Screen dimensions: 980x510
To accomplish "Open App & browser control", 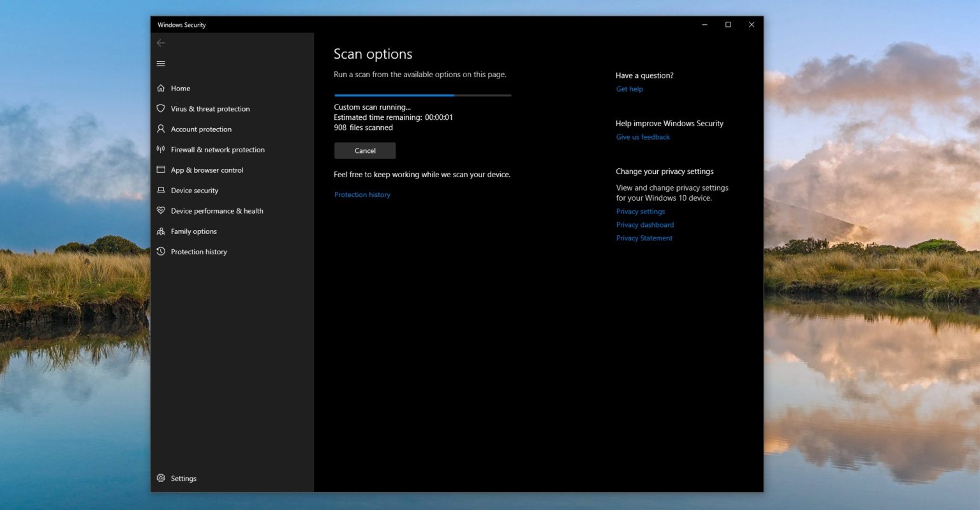I will pyautogui.click(x=207, y=170).
